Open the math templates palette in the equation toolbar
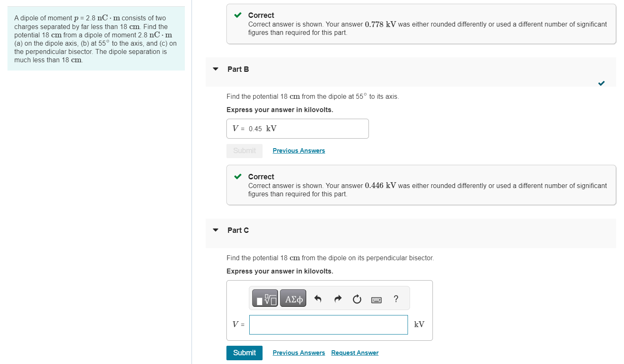This screenshot has height=364, width=624. [265, 298]
